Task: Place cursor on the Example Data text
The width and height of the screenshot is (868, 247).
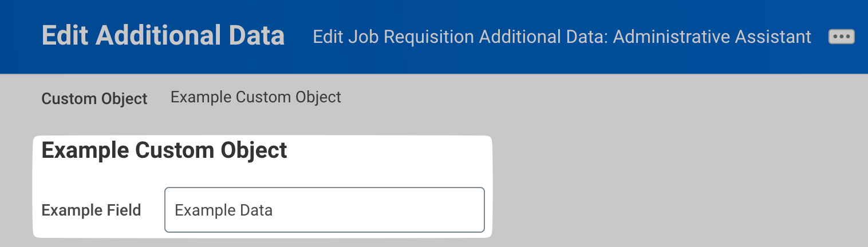Action: (x=223, y=210)
